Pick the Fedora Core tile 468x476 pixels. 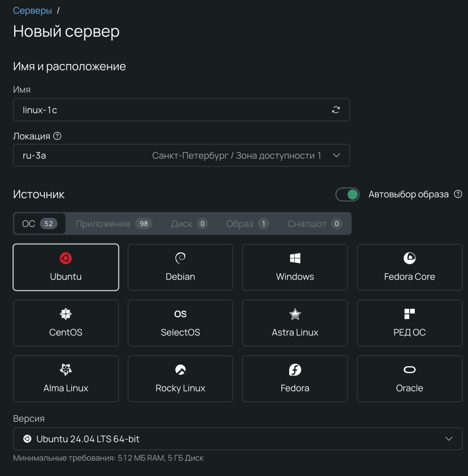coord(409,267)
